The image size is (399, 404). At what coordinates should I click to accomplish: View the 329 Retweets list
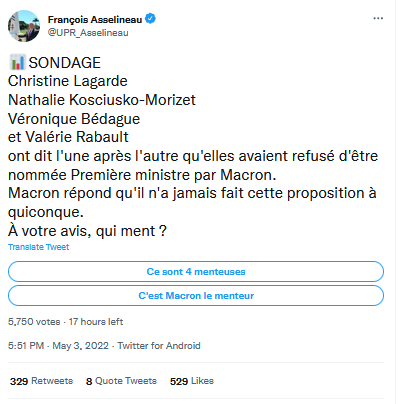pos(41,381)
